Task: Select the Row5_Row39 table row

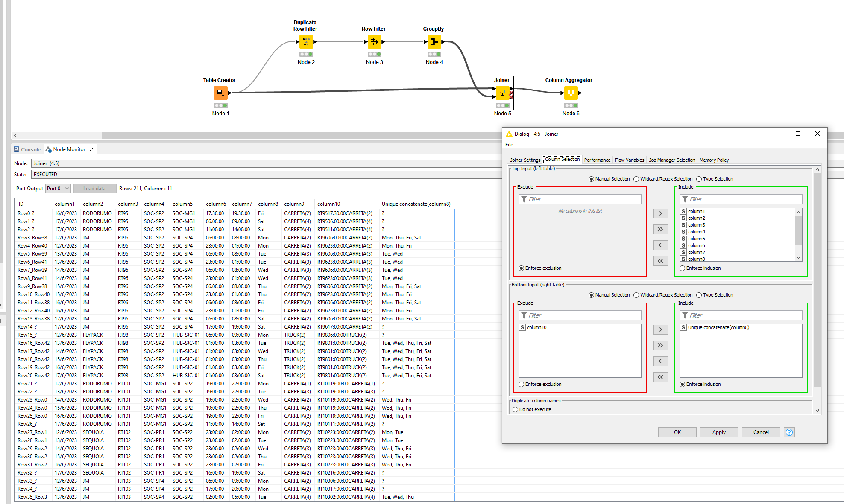Action: pyautogui.click(x=234, y=254)
